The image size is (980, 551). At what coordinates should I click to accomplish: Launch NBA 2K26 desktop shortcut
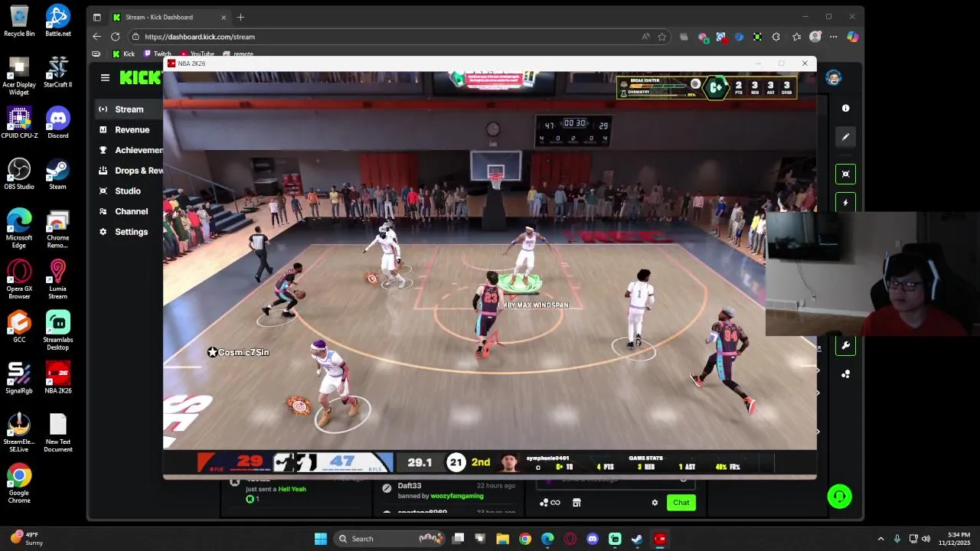[57, 378]
